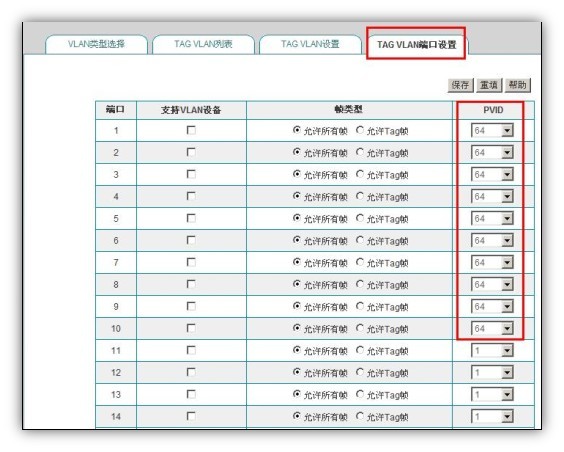The width and height of the screenshot is (564, 452).
Task: Select 允许Tag帧 radio for port 2
Action: tap(360, 152)
